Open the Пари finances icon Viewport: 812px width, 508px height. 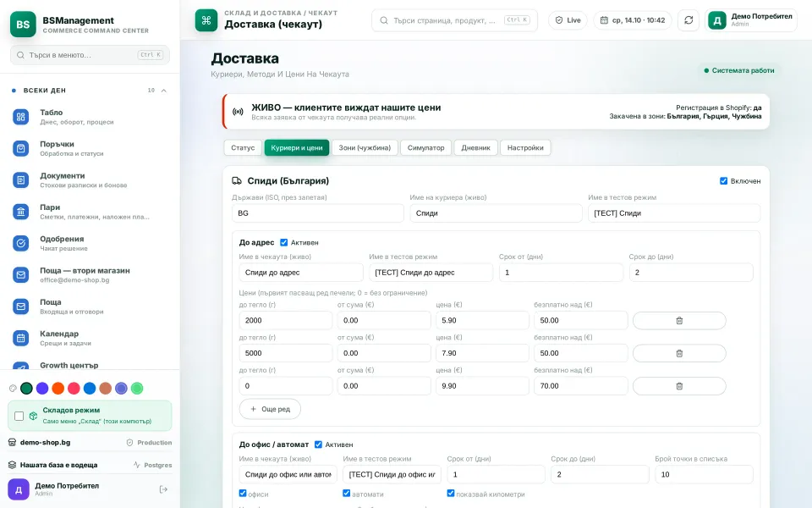point(20,212)
